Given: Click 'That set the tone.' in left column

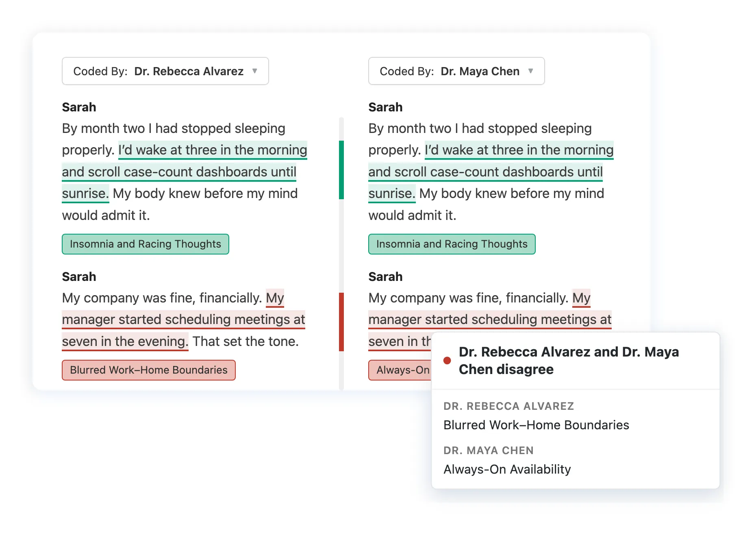Looking at the screenshot, I should [245, 341].
